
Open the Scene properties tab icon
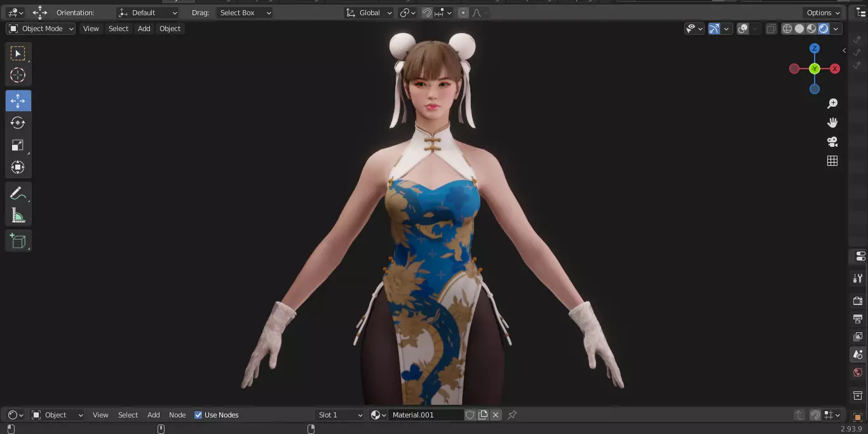tap(858, 355)
